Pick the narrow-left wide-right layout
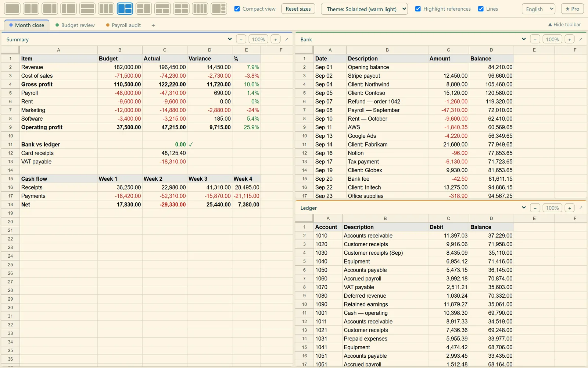588x368 pixels. click(x=69, y=8)
